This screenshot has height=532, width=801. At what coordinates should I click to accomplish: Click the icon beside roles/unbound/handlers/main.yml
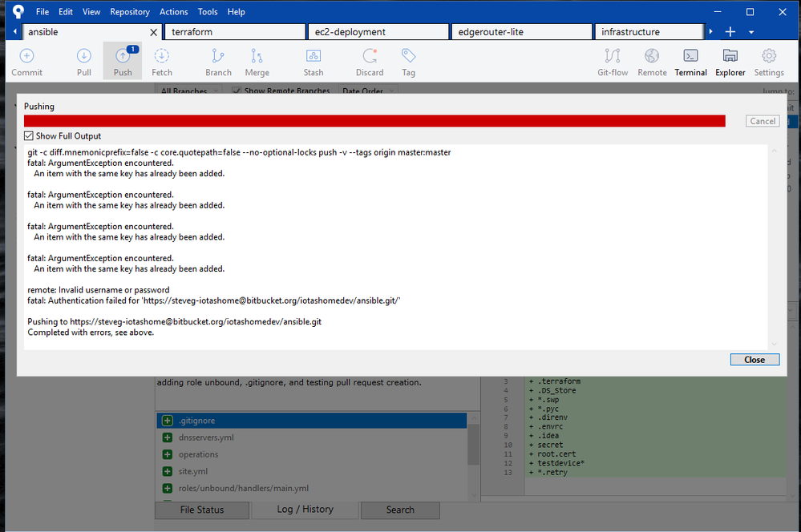tap(167, 488)
